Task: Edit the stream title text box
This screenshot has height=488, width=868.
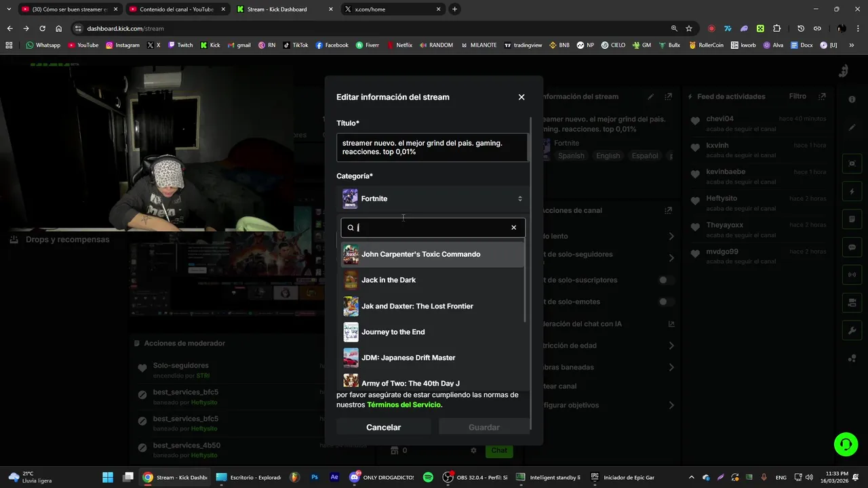Action: (x=432, y=147)
